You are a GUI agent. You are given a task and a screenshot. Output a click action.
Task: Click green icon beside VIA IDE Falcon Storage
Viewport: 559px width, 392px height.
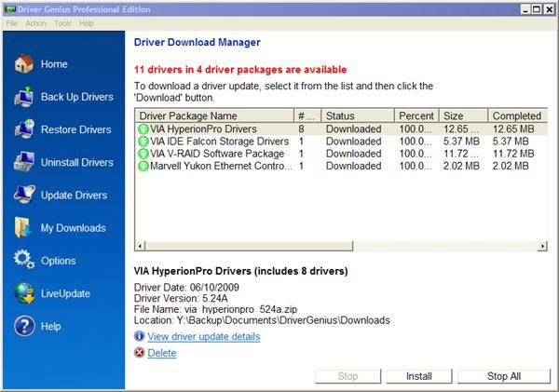point(143,142)
